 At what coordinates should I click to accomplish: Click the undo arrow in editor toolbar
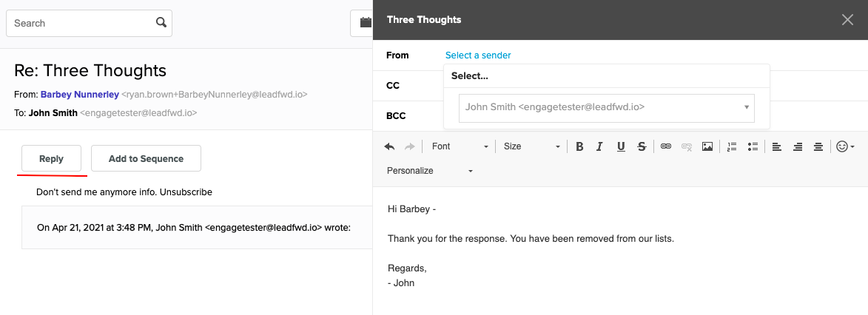tap(389, 146)
